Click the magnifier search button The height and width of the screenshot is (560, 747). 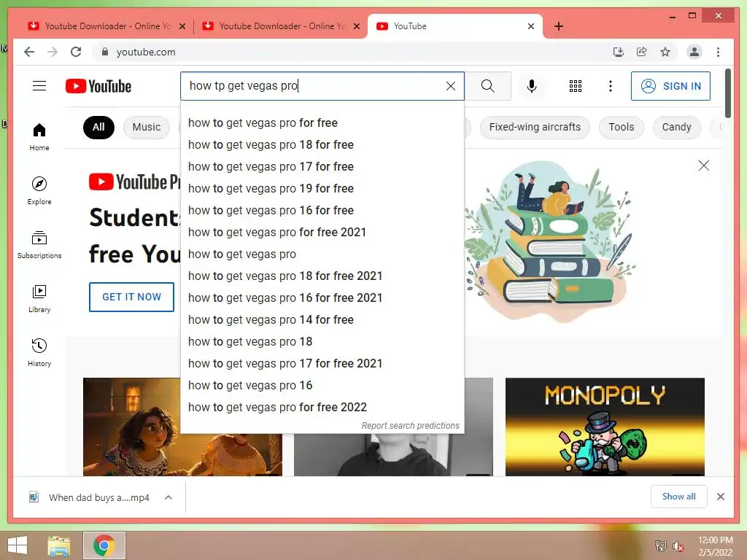coord(487,86)
